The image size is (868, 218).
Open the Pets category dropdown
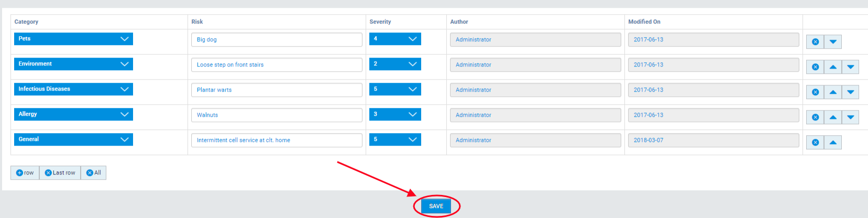point(73,39)
